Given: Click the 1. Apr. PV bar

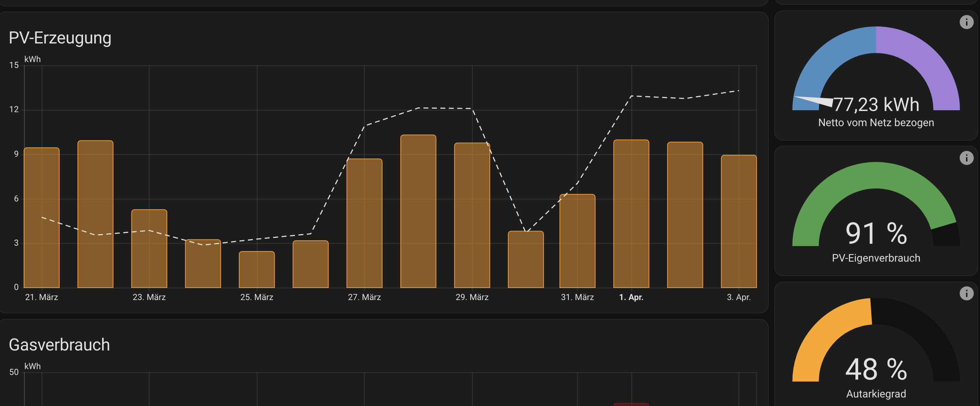Looking at the screenshot, I should [x=631, y=214].
